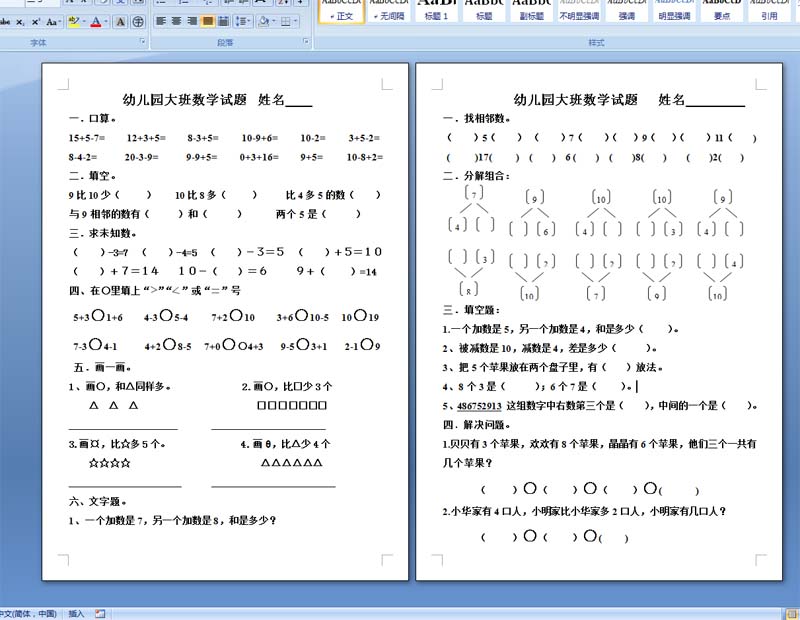Click the heading 一. 口算。
800x620 pixels.
tap(92, 118)
